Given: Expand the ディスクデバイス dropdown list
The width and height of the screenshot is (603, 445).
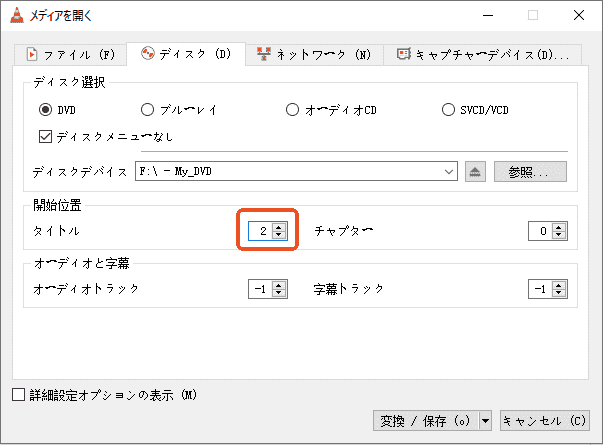Looking at the screenshot, I should (450, 171).
